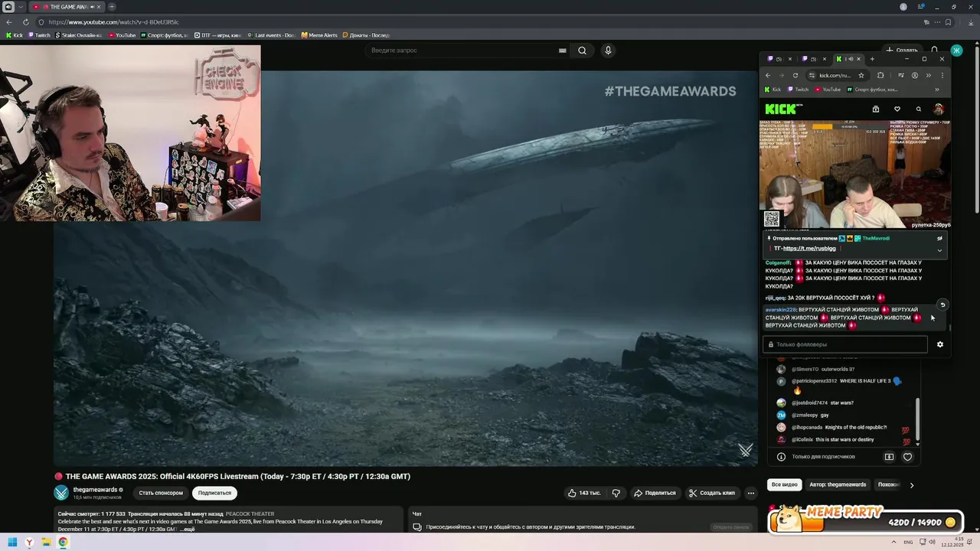Select the first Twitch tab in small window

[x=779, y=59]
